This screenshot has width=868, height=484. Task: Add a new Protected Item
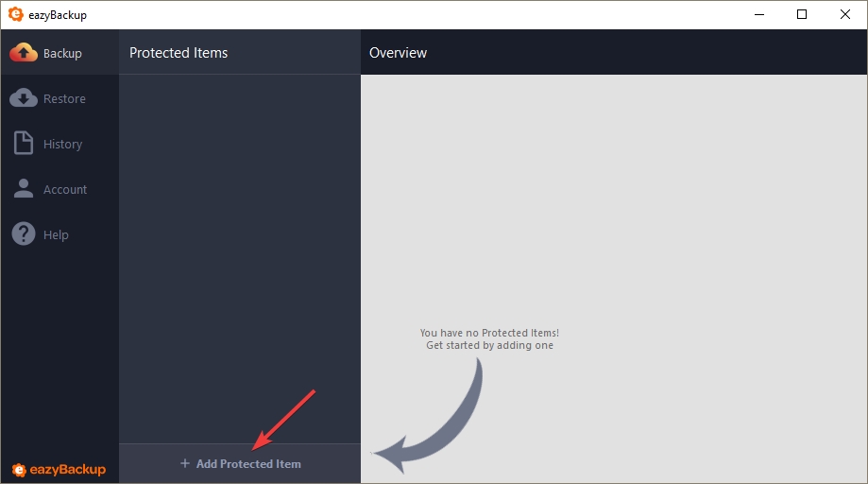click(240, 463)
